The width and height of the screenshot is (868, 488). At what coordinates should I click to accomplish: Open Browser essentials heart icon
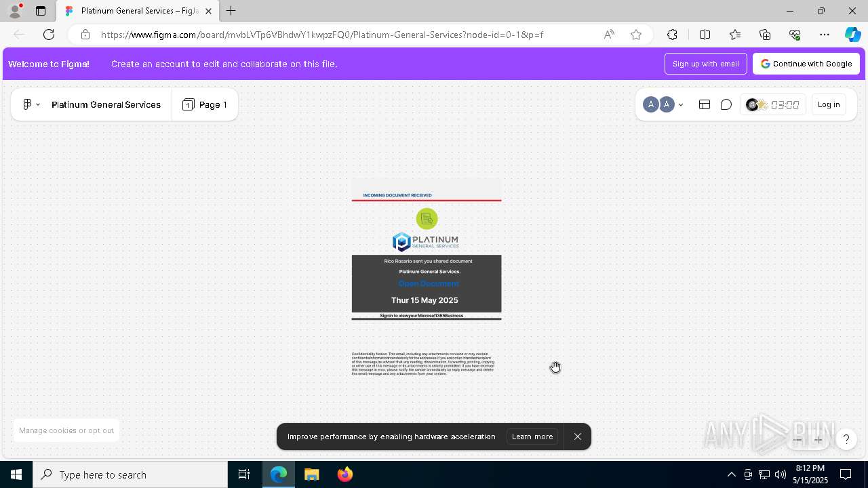point(795,35)
